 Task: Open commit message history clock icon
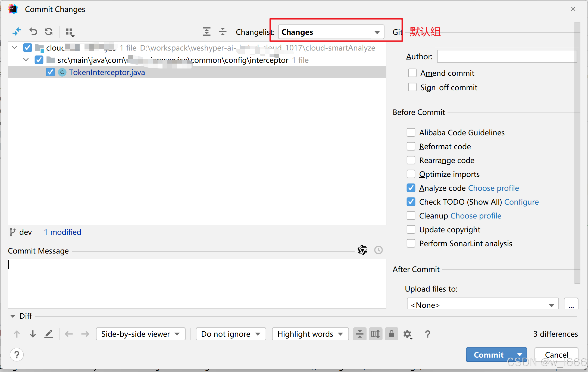pos(378,250)
